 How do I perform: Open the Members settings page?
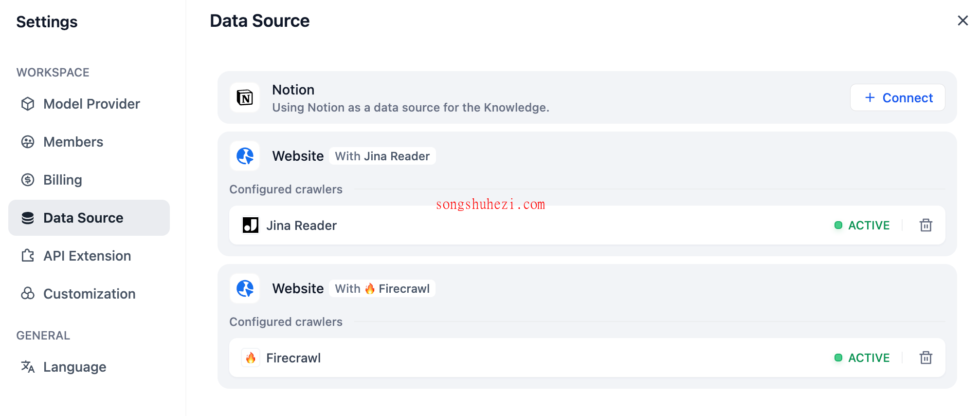(x=89, y=142)
